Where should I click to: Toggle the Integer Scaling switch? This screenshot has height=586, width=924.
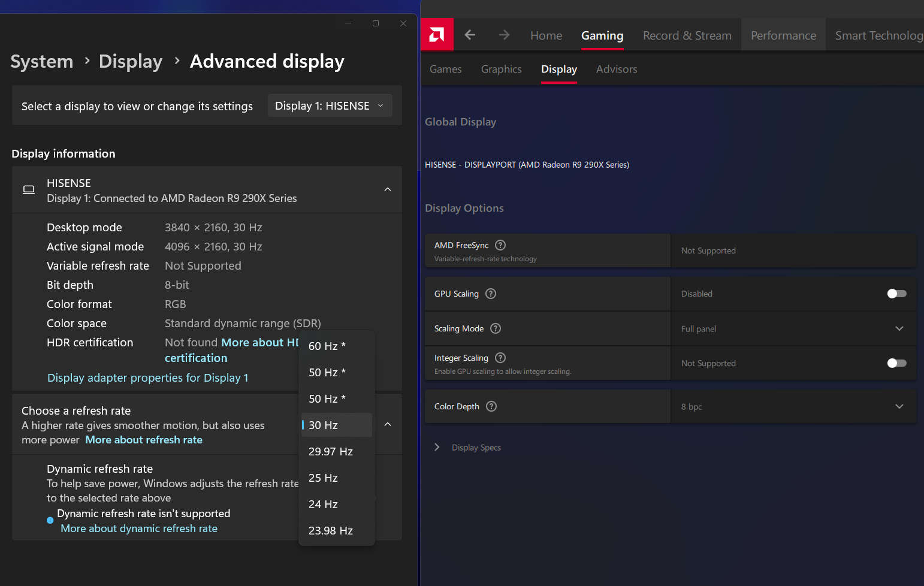[896, 363]
